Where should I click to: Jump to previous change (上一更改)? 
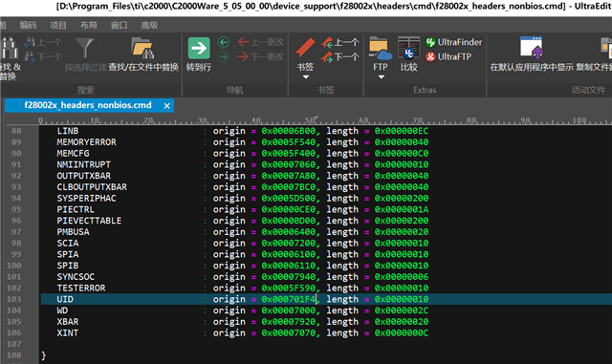tap(261, 42)
